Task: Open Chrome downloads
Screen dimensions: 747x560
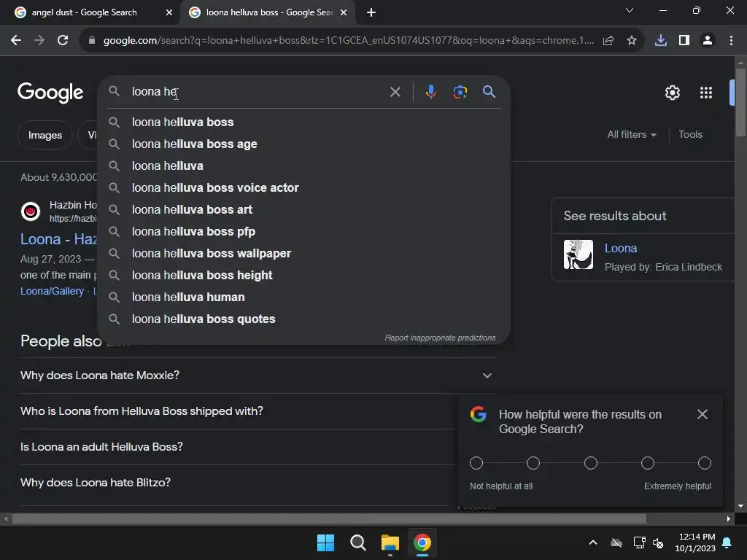Action: click(661, 41)
